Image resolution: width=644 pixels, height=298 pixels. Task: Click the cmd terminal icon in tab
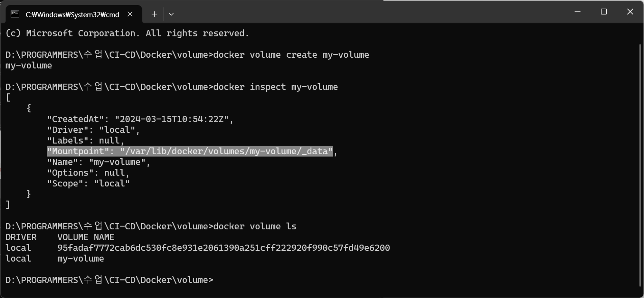click(15, 14)
